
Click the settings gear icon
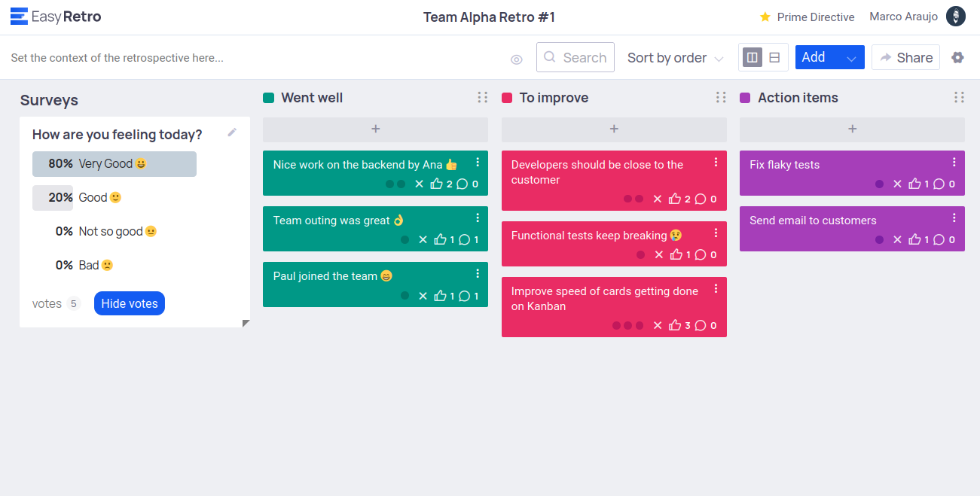(x=957, y=57)
